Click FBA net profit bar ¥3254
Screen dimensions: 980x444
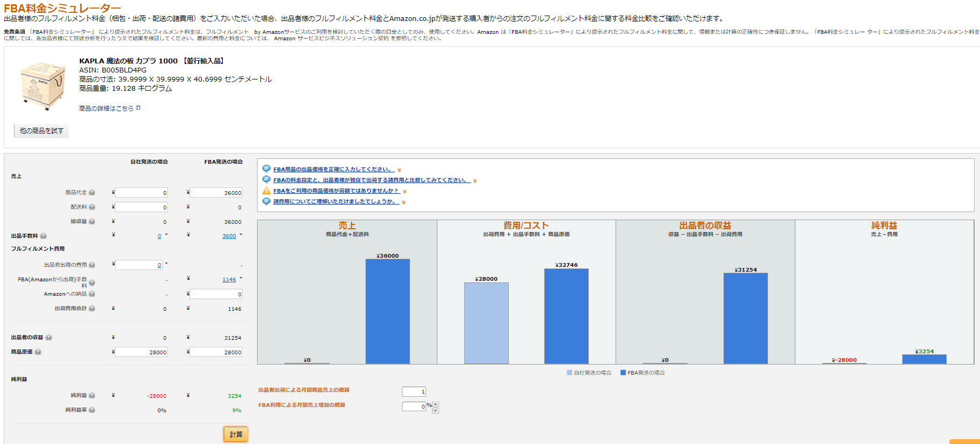[924, 359]
